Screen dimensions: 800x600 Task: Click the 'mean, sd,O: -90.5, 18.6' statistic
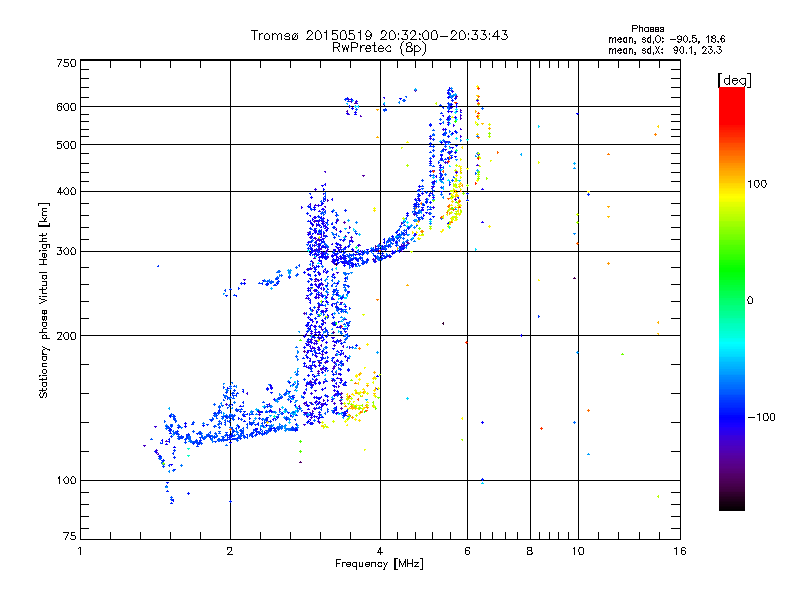pos(666,39)
